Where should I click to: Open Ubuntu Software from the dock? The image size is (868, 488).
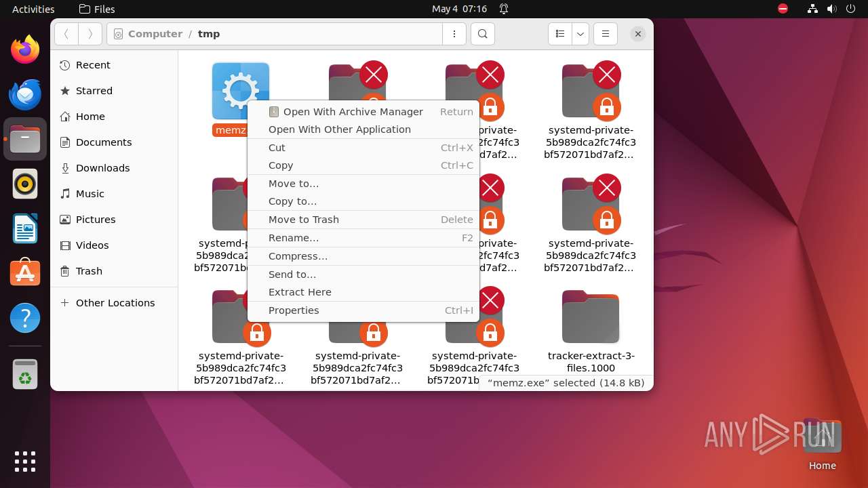pyautogui.click(x=25, y=273)
